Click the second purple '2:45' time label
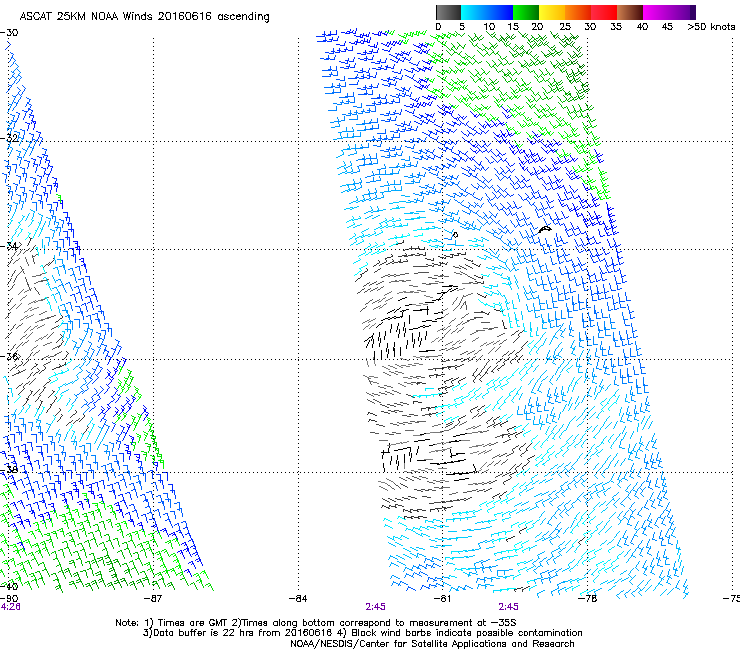The image size is (740, 650). (x=508, y=607)
